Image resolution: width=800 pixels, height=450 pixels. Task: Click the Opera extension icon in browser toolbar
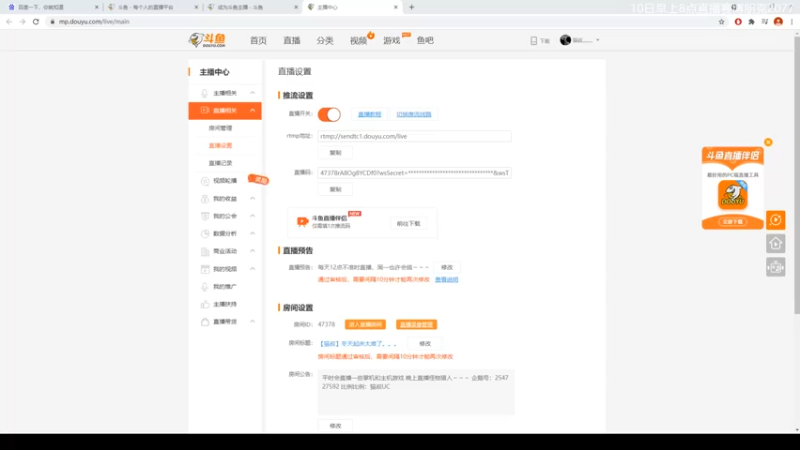(x=738, y=22)
